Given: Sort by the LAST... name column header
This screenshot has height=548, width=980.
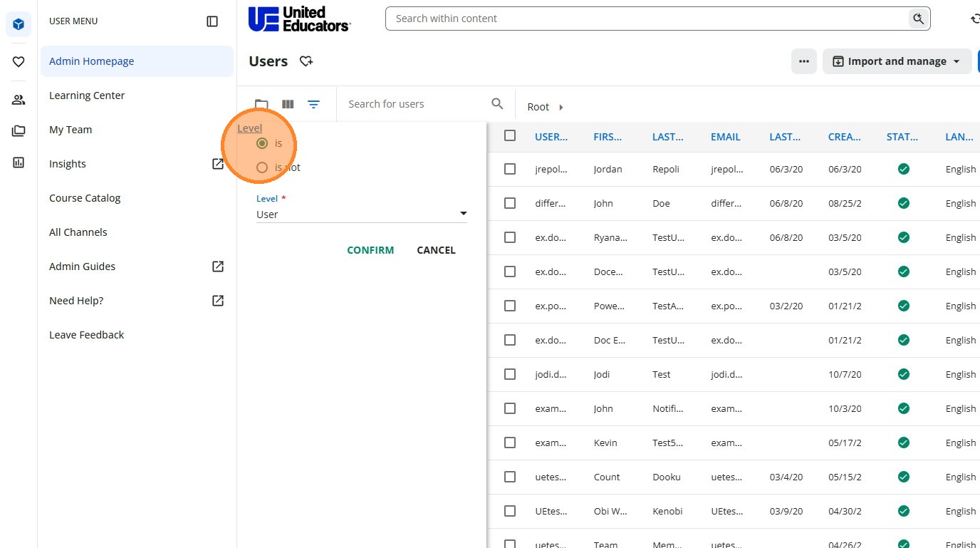Looking at the screenshot, I should pos(668,137).
